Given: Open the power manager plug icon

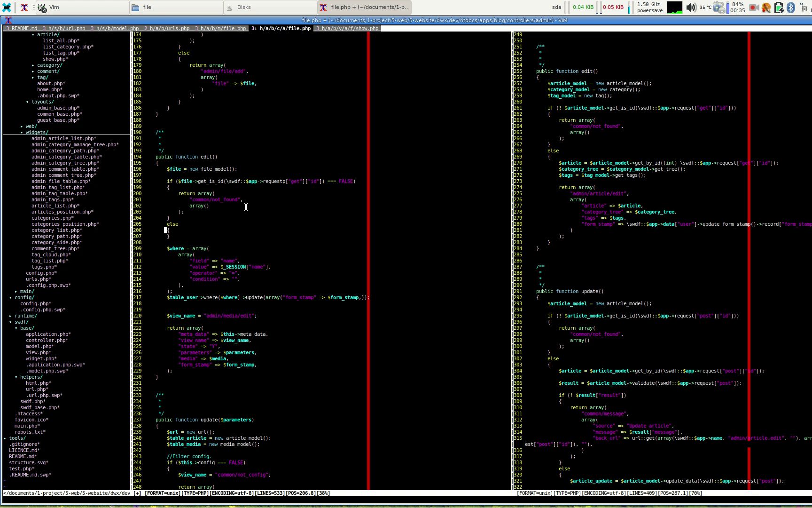Looking at the screenshot, I should [719, 7].
